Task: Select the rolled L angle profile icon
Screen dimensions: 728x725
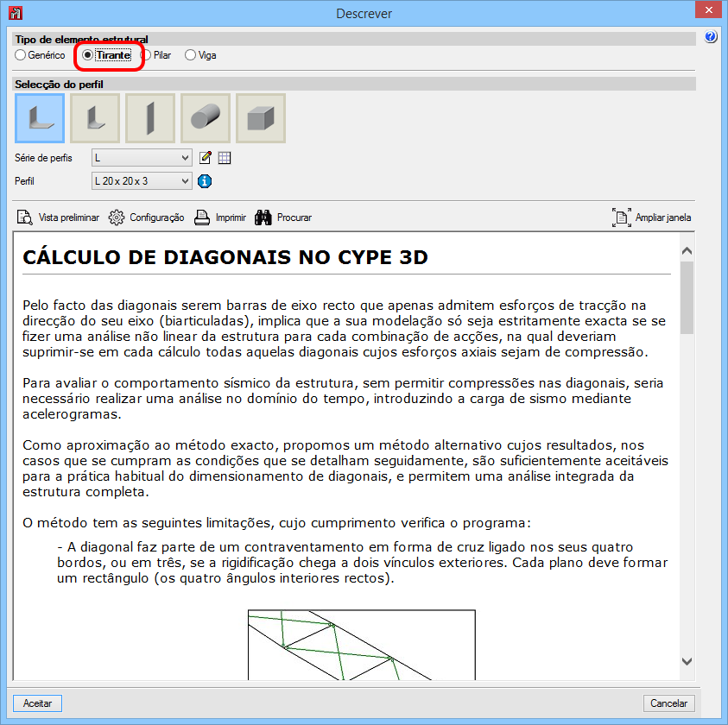Action: pyautogui.click(x=40, y=118)
